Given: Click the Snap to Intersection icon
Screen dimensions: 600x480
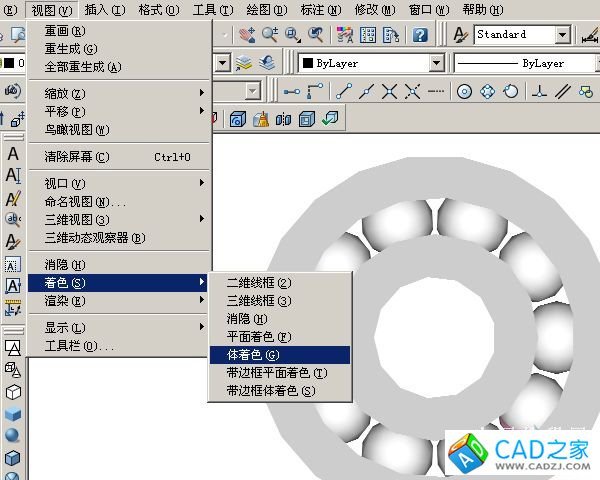Looking at the screenshot, I should (x=388, y=92).
